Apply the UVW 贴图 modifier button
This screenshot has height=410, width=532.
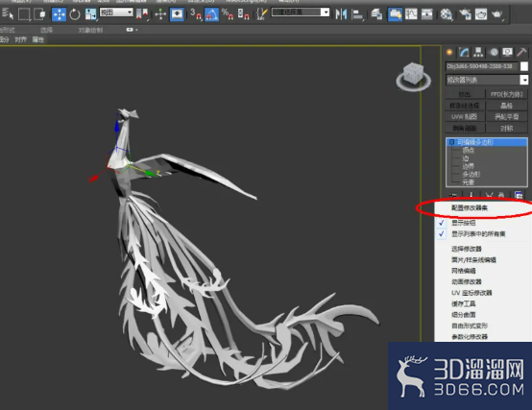click(x=465, y=116)
